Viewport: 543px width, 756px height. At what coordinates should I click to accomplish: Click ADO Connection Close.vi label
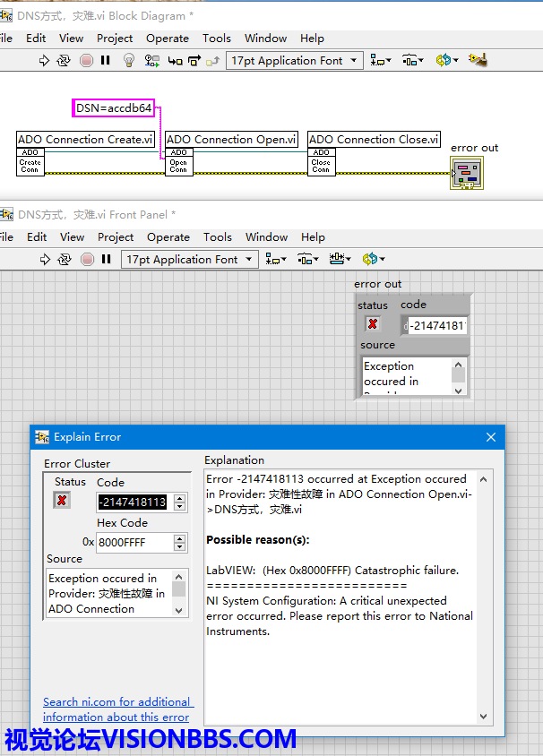point(374,140)
